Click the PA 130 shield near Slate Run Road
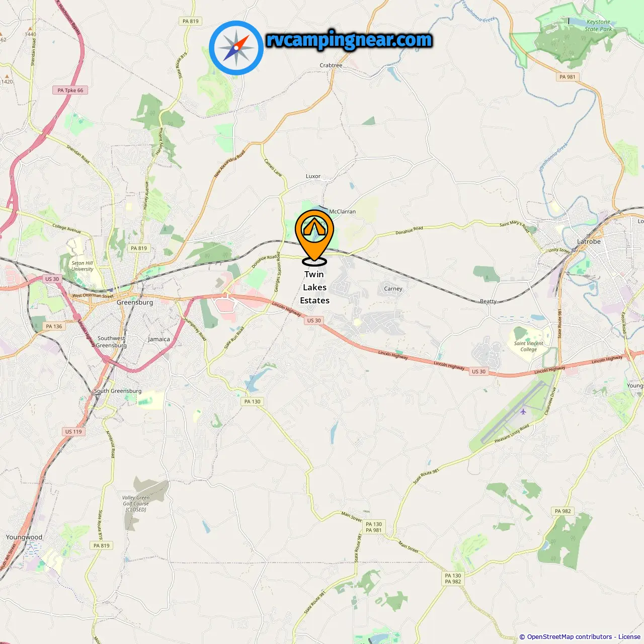The image size is (644, 644). click(252, 401)
